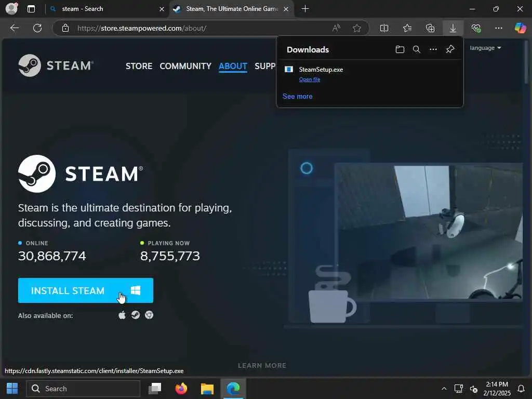Toggle the Downloads toolbar button
Screen dimensions: 532x399
click(453, 28)
